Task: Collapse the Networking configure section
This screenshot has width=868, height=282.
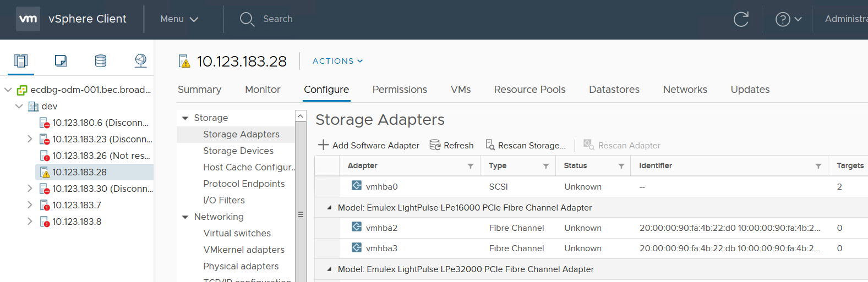Action: (x=185, y=217)
